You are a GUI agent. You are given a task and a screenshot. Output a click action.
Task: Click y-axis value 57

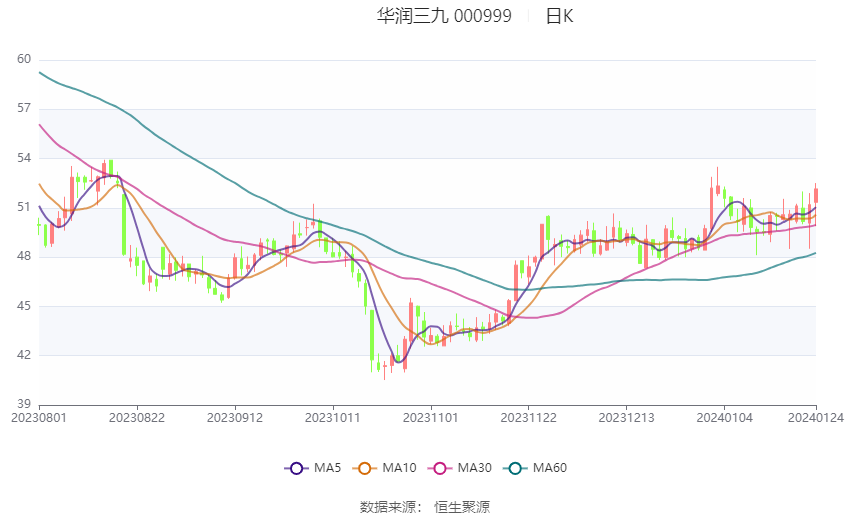pyautogui.click(x=24, y=108)
